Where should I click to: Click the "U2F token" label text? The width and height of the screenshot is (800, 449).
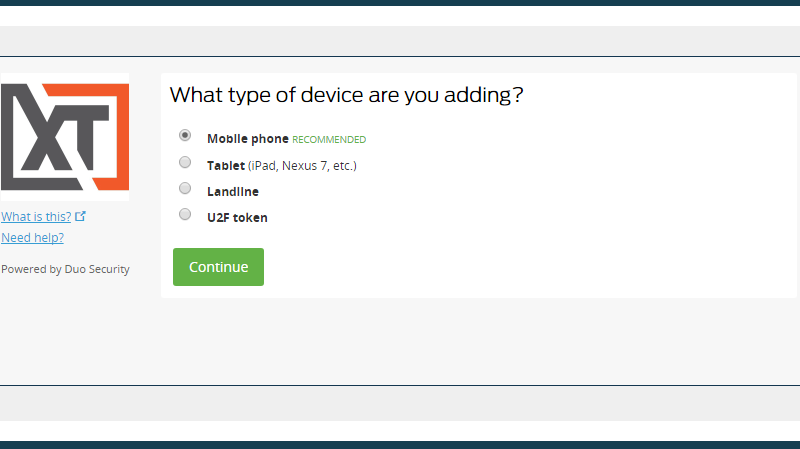tap(237, 217)
